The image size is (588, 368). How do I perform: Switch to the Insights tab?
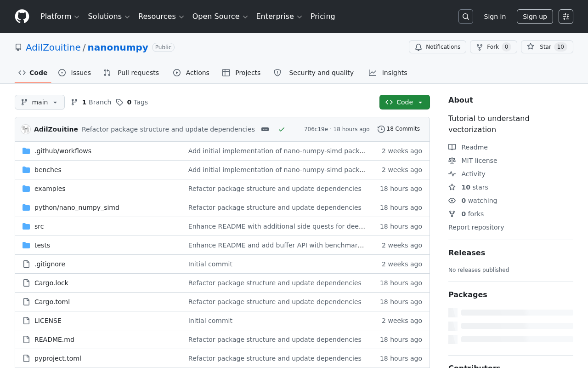(x=388, y=73)
